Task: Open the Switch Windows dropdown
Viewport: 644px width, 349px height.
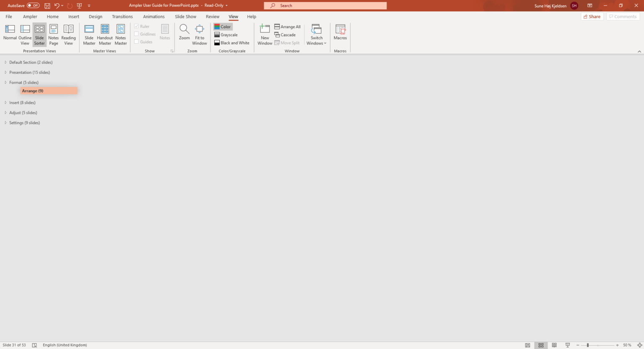Action: pyautogui.click(x=317, y=34)
